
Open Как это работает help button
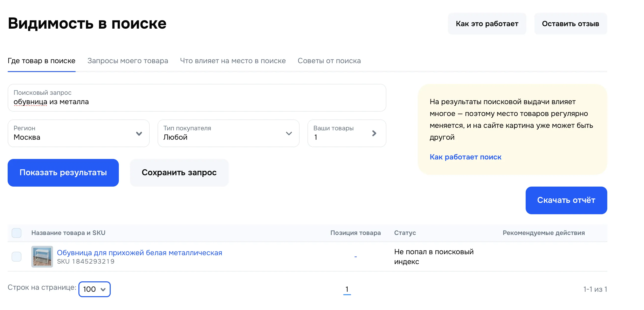487,24
